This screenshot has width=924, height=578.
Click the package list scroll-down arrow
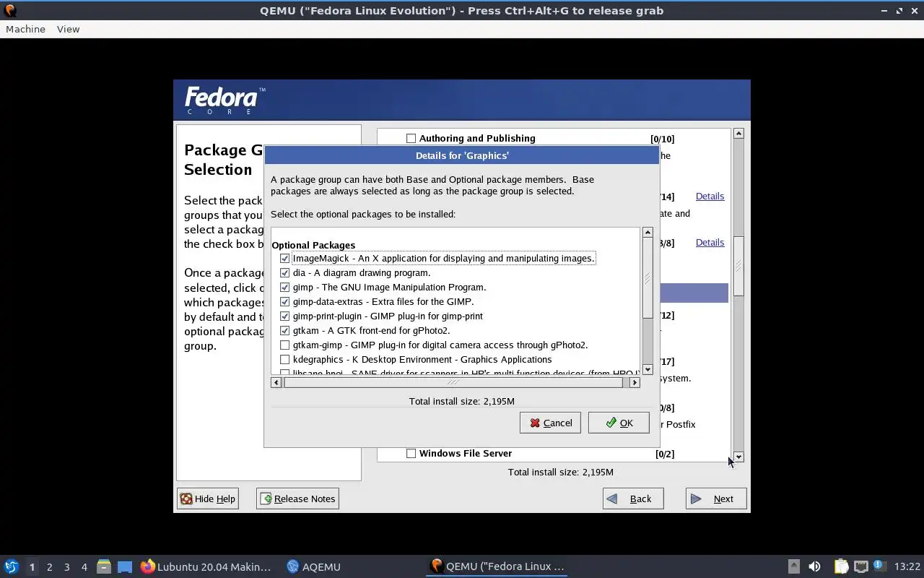coord(648,369)
